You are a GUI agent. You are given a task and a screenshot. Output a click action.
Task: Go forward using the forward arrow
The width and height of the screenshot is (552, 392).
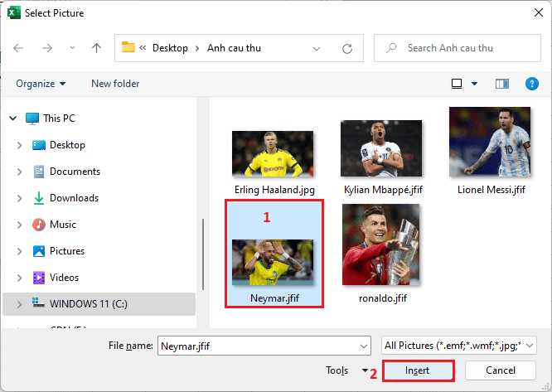(47, 48)
